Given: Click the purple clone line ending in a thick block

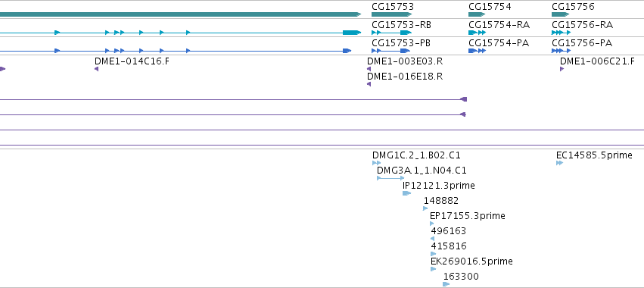Looking at the screenshot, I should coord(233,99).
